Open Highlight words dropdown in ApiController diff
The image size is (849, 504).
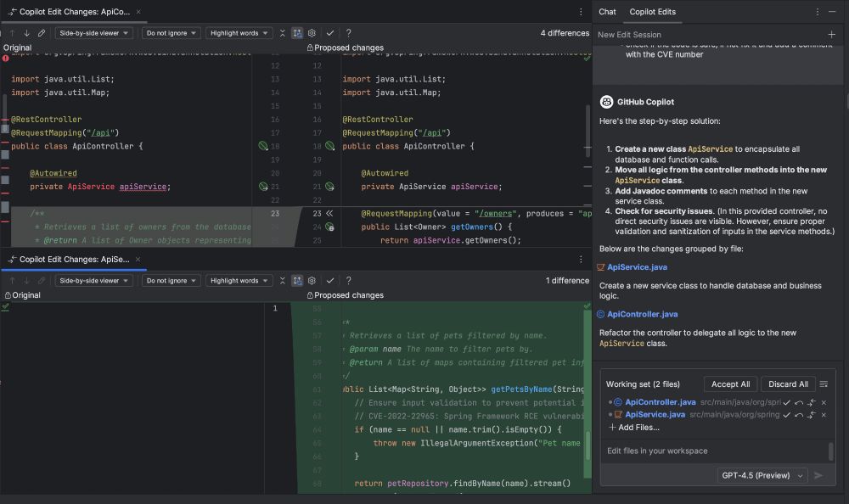tap(239, 33)
